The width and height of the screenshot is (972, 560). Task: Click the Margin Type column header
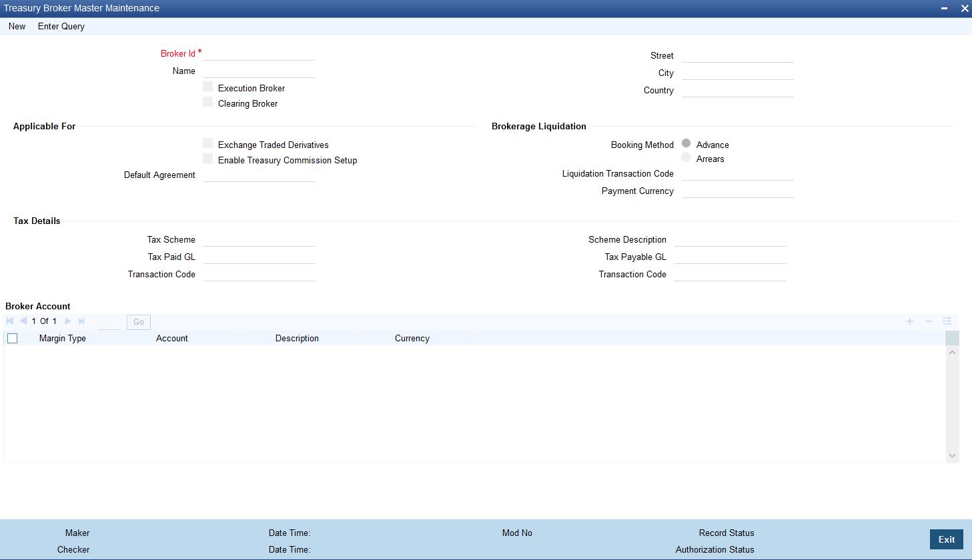point(63,339)
